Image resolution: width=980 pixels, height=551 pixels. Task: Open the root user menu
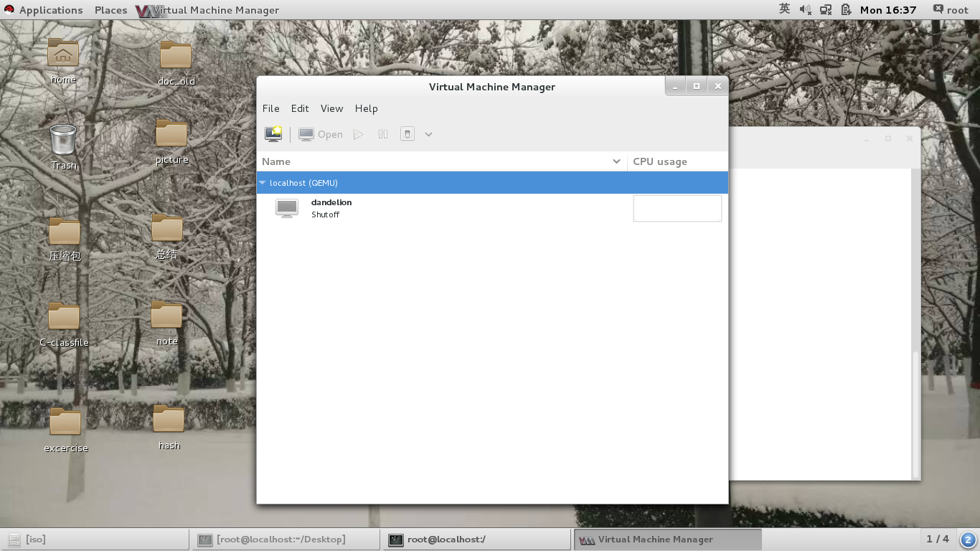[x=951, y=10]
